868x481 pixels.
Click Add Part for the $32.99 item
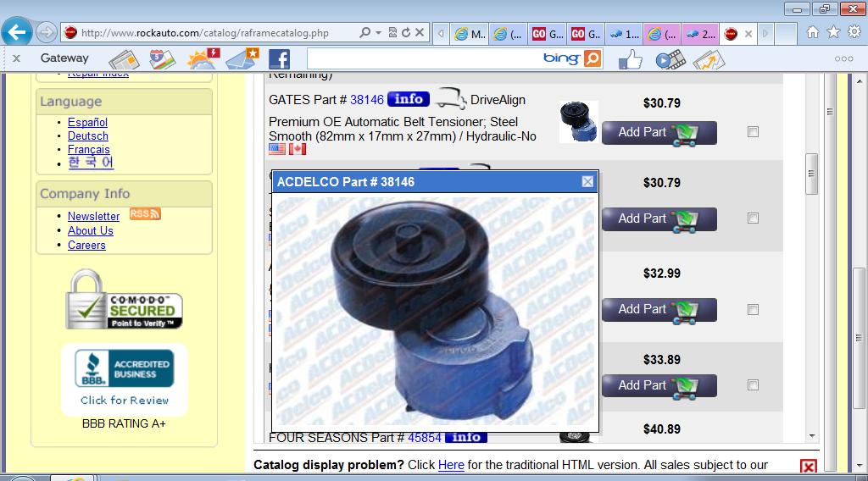659,310
